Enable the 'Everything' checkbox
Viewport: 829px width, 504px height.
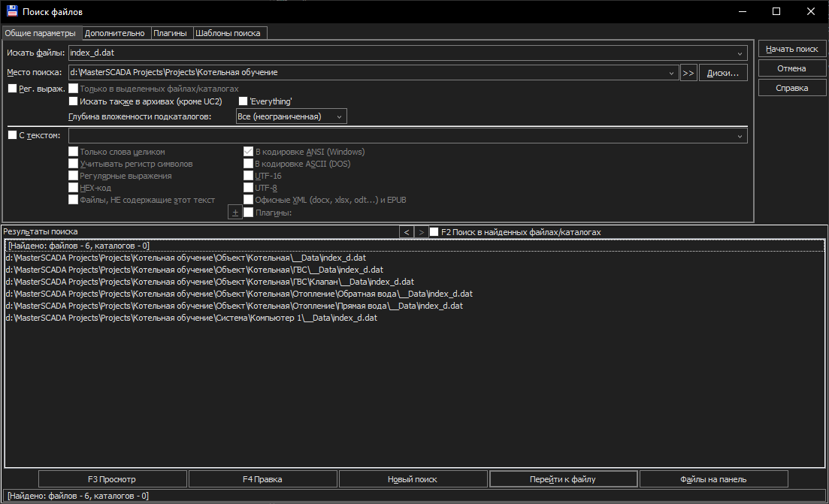pyautogui.click(x=244, y=101)
